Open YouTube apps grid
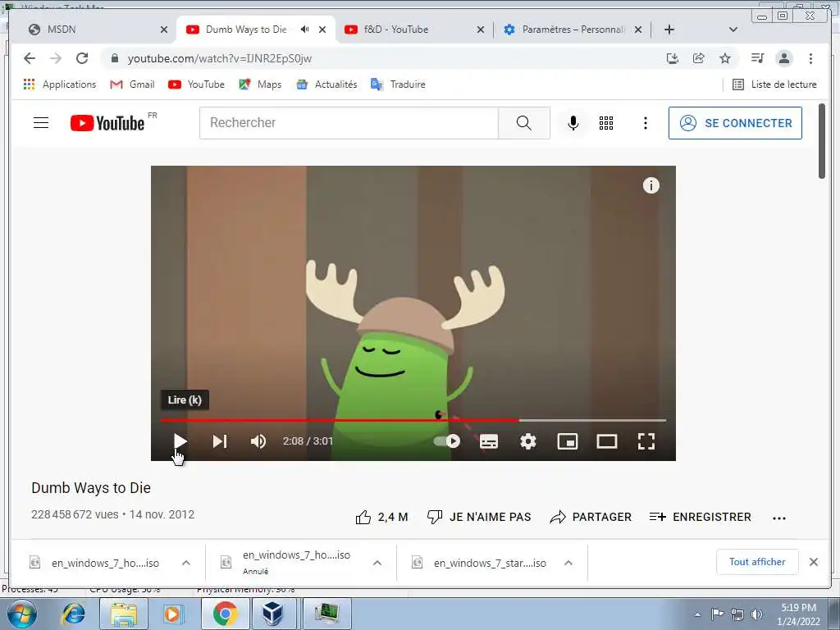 pos(606,123)
